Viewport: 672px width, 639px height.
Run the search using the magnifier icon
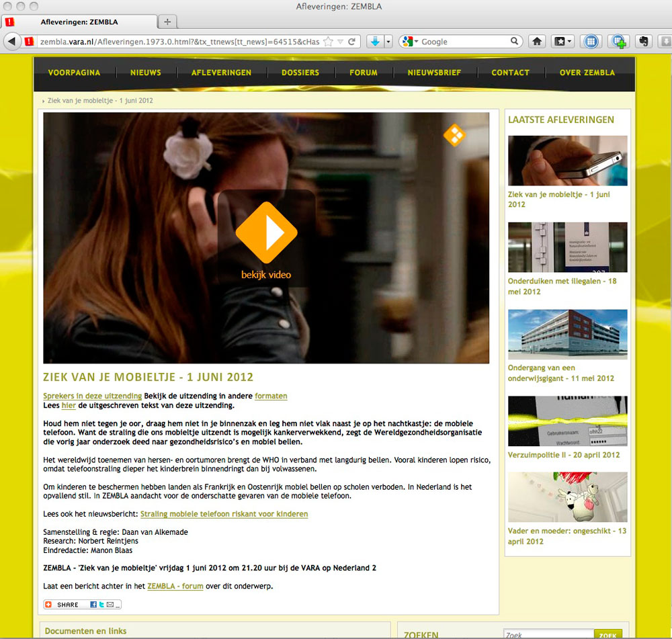click(514, 41)
